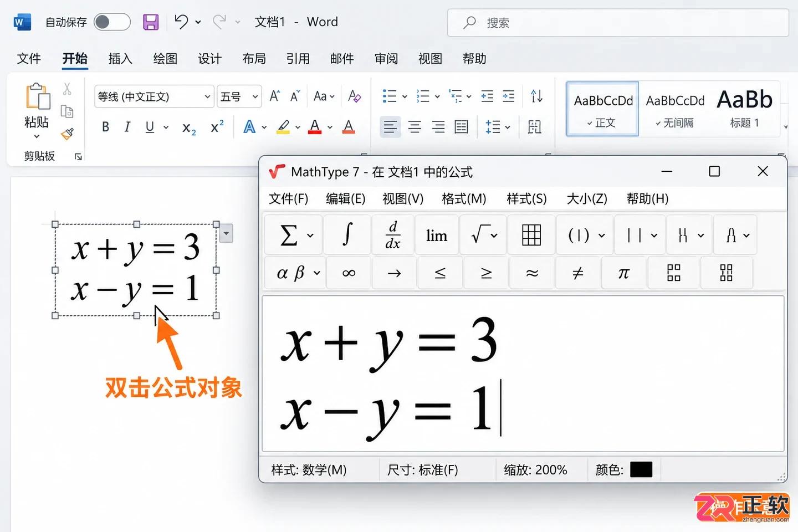Image resolution: width=798 pixels, height=532 pixels.
Task: Click in the Word search box 搜索
Action: (x=618, y=23)
